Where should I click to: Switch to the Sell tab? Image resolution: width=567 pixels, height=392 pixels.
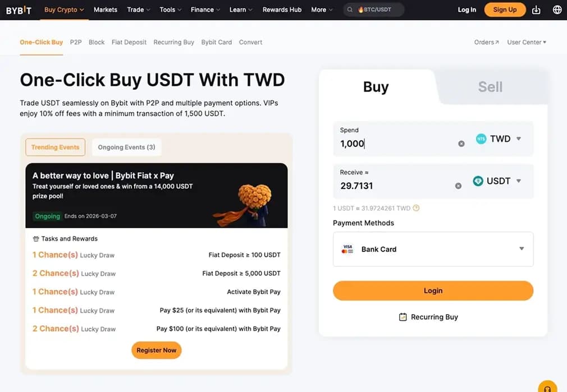click(x=490, y=87)
